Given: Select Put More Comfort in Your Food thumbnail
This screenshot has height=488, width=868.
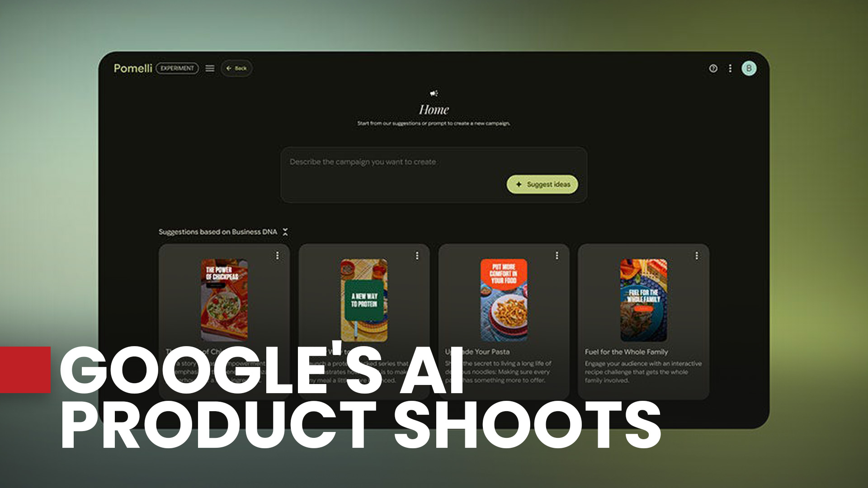Looking at the screenshot, I should (504, 300).
